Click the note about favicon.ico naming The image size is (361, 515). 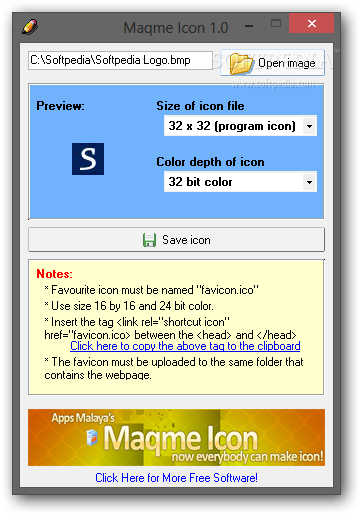152,290
